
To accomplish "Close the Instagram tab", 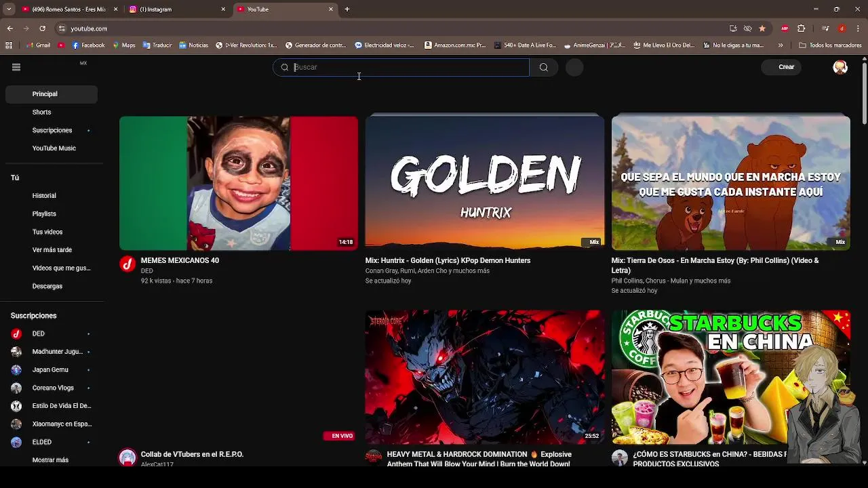I will 223,9.
